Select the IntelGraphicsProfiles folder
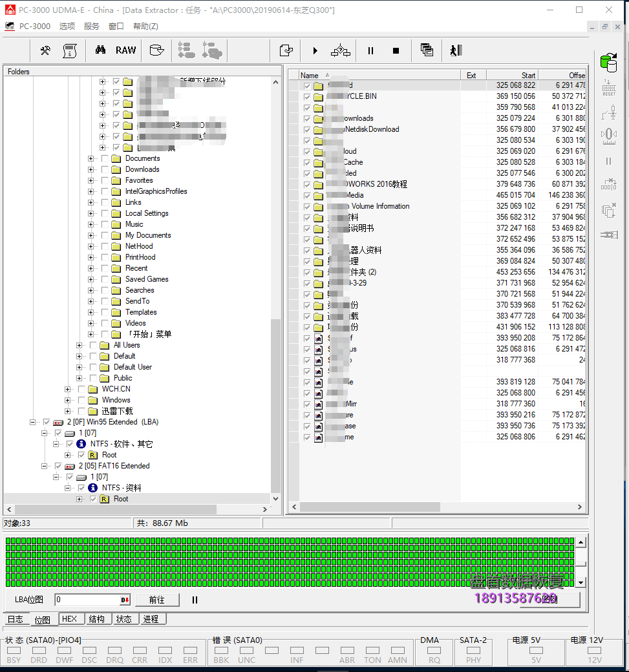The height and width of the screenshot is (672, 629). (156, 191)
